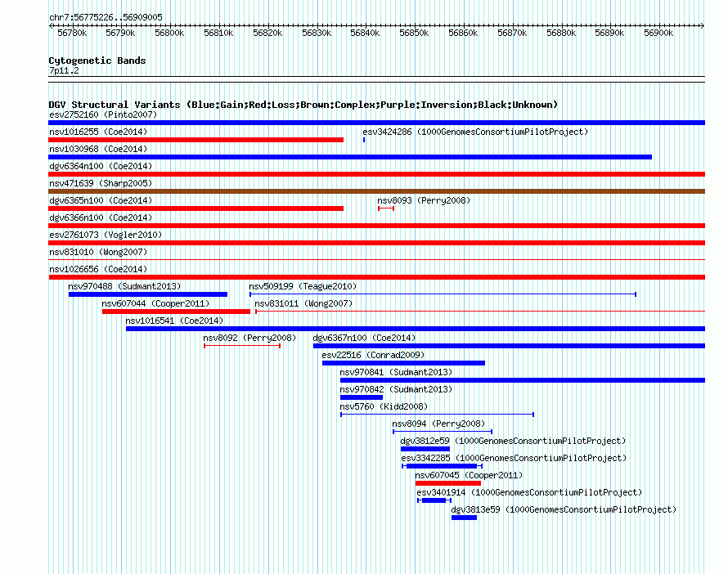
Task: Click the 56900k ruler tick label
Action: coord(658,33)
